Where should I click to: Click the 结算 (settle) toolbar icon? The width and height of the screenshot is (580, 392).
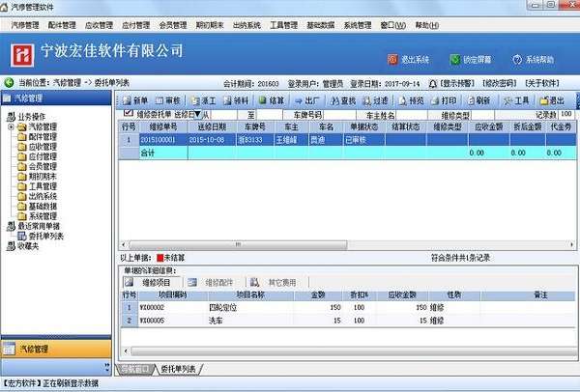[271, 99]
